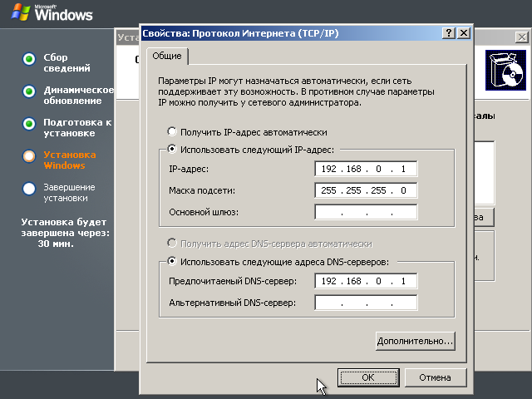Select "Получить IP-адрес автоматически" radio button

172,131
